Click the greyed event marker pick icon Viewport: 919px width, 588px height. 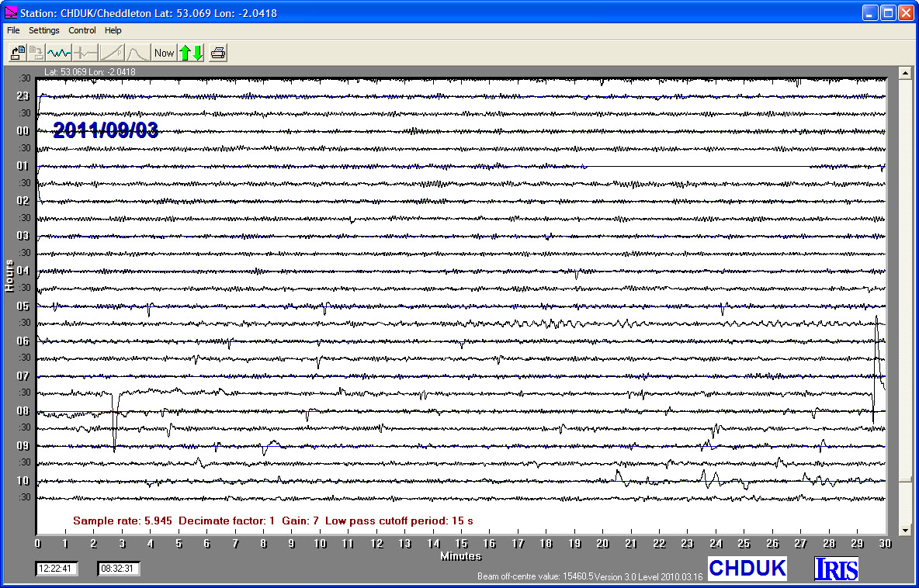pyautogui.click(x=85, y=53)
